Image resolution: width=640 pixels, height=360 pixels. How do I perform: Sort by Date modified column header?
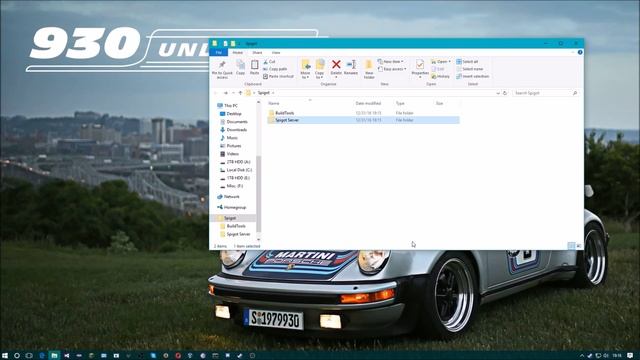click(x=368, y=104)
